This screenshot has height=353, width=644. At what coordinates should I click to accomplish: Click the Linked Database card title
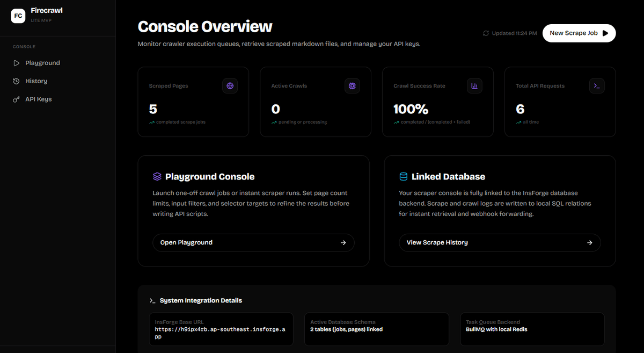tap(448, 177)
